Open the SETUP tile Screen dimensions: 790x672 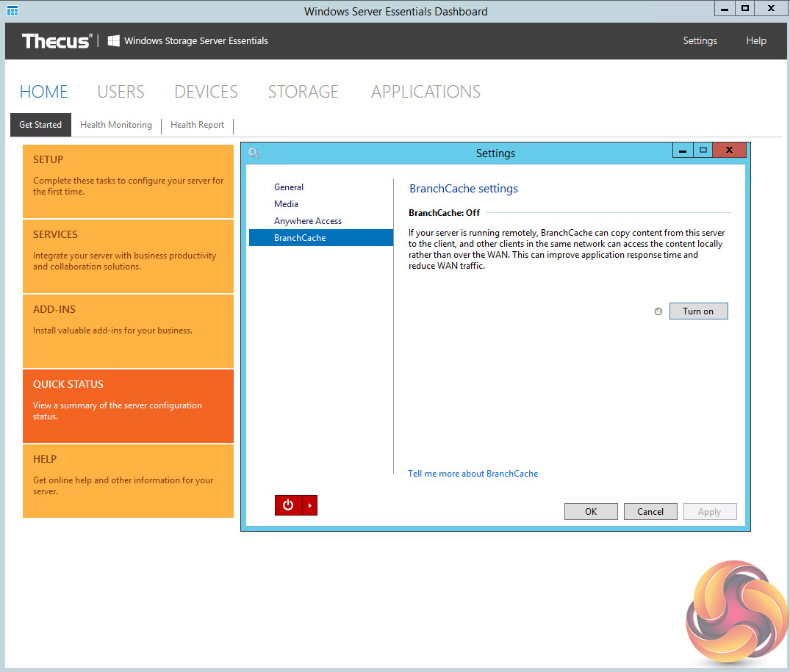(128, 181)
